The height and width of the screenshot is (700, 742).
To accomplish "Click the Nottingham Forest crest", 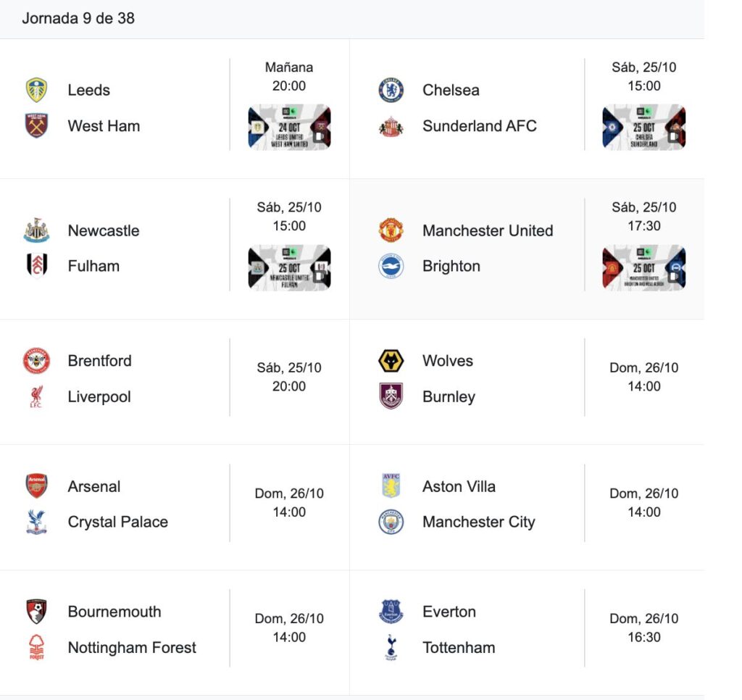I will [x=36, y=647].
